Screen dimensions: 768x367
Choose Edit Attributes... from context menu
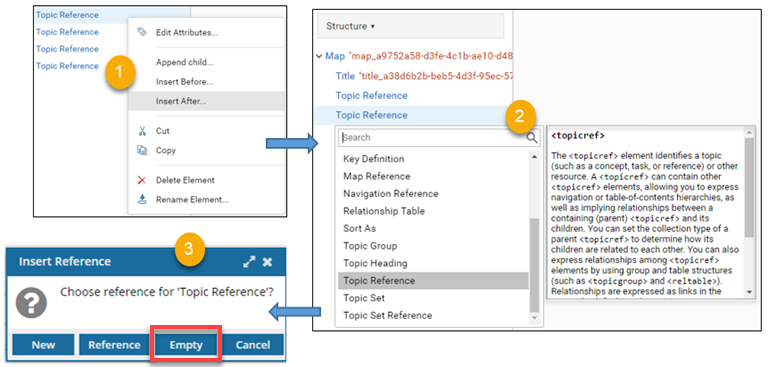(x=187, y=33)
